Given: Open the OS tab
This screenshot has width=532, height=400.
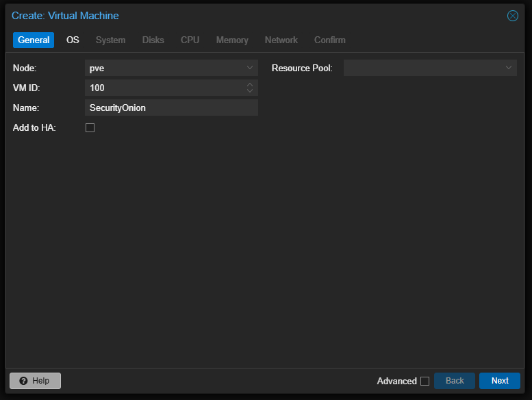Looking at the screenshot, I should point(73,40).
